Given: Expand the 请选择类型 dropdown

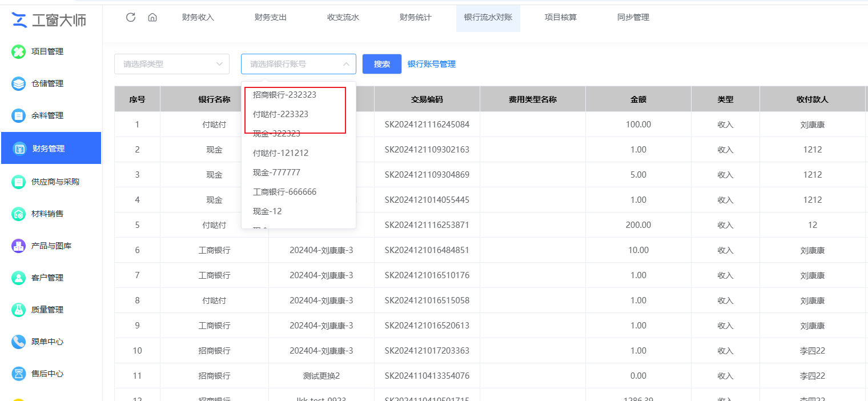Looking at the screenshot, I should [x=172, y=64].
